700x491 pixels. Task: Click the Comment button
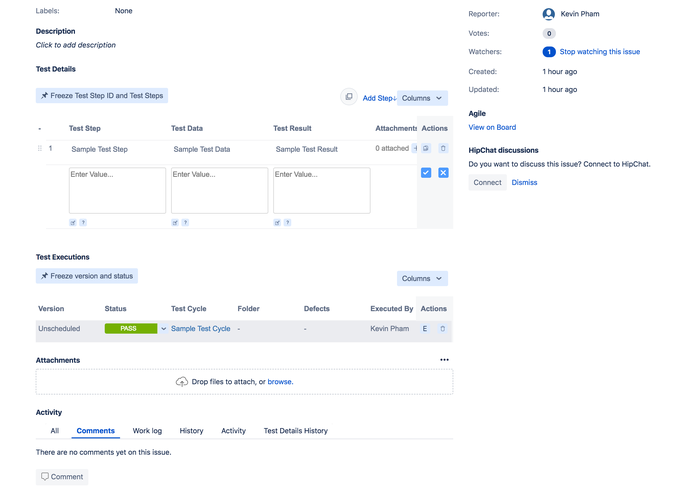point(62,477)
